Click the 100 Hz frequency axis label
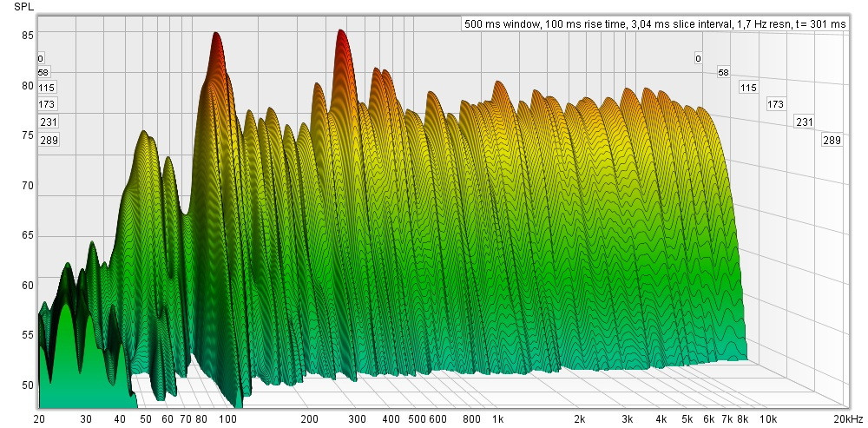Image resolution: width=868 pixels, height=428 pixels. [x=228, y=419]
